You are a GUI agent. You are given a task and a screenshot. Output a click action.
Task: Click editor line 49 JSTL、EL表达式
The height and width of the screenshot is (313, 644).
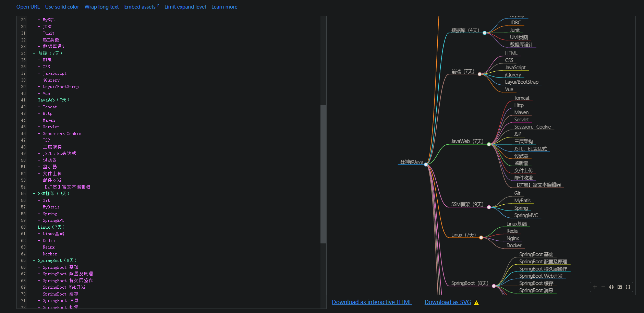[x=59, y=154]
